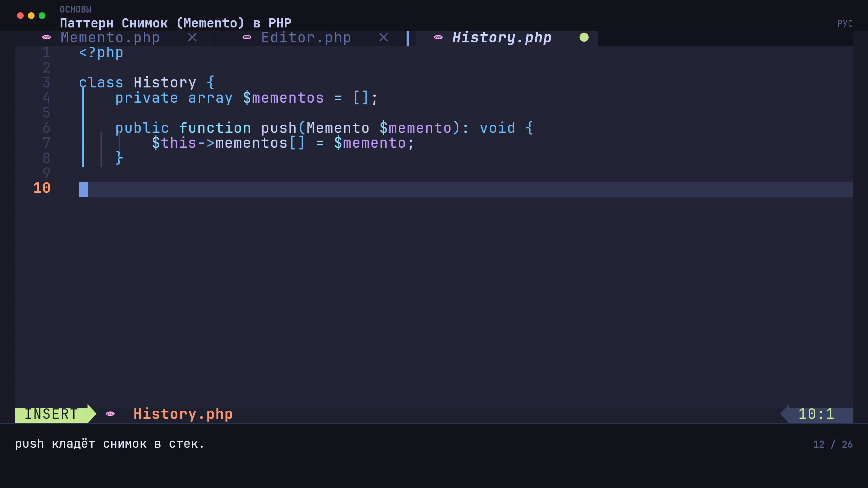Click the class name History
This screenshot has width=868, height=488.
coord(165,83)
